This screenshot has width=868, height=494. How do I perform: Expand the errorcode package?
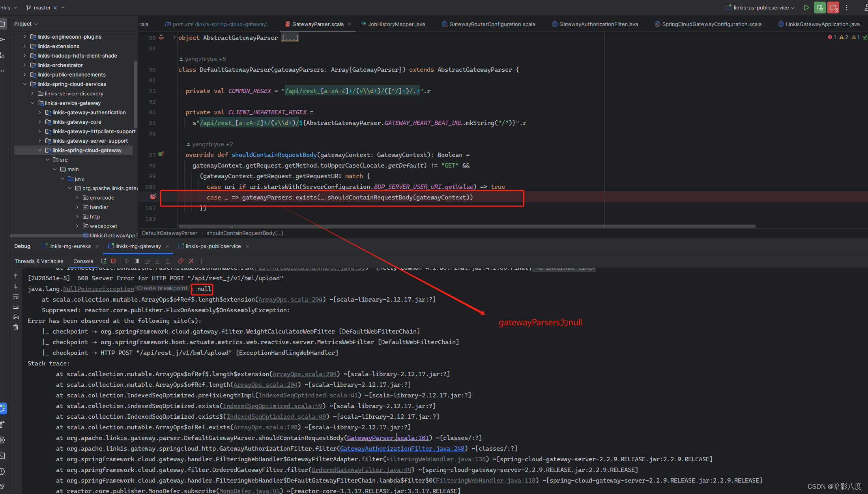click(77, 198)
